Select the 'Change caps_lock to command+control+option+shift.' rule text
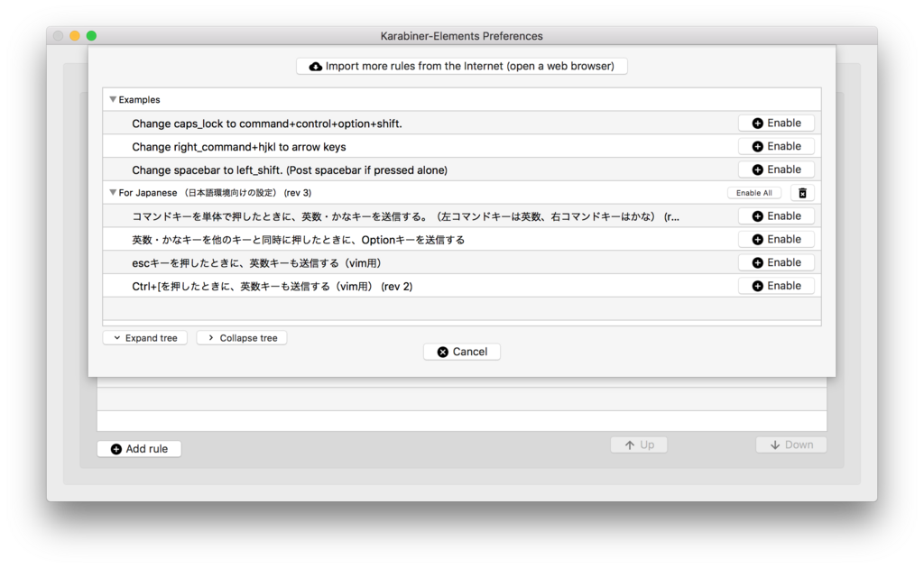Image resolution: width=924 pixels, height=568 pixels. point(267,124)
